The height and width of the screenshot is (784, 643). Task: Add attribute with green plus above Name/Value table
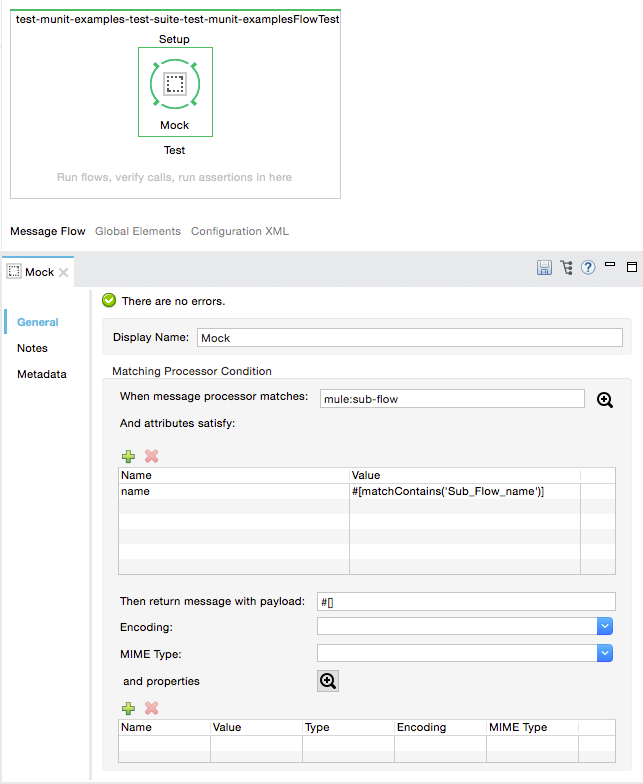[129, 456]
